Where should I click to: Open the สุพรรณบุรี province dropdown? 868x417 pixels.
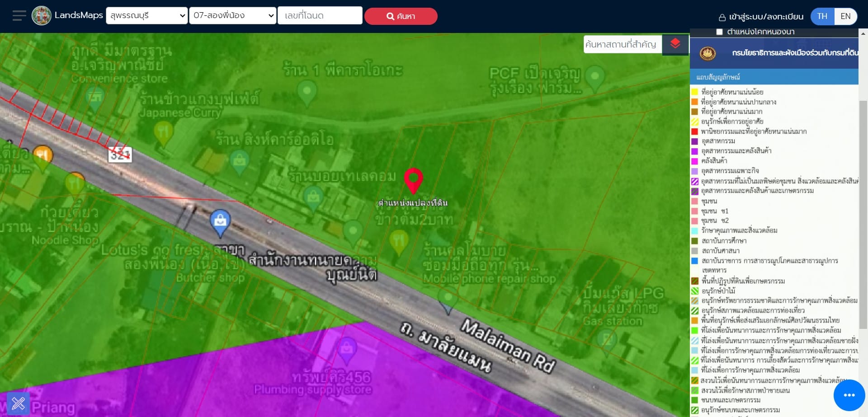tap(147, 15)
